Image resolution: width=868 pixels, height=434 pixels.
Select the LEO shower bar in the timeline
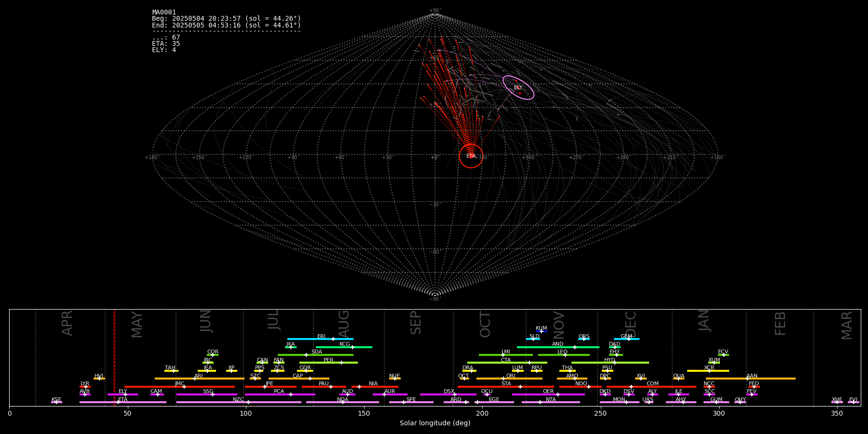(564, 355)
